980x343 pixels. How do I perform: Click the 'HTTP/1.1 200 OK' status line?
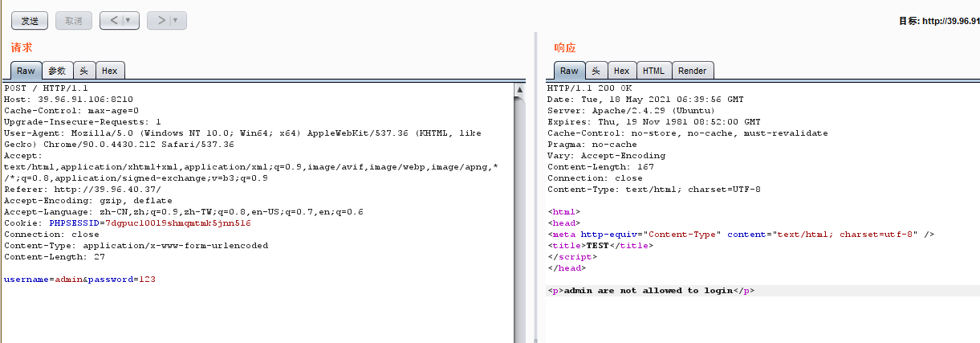(x=590, y=88)
